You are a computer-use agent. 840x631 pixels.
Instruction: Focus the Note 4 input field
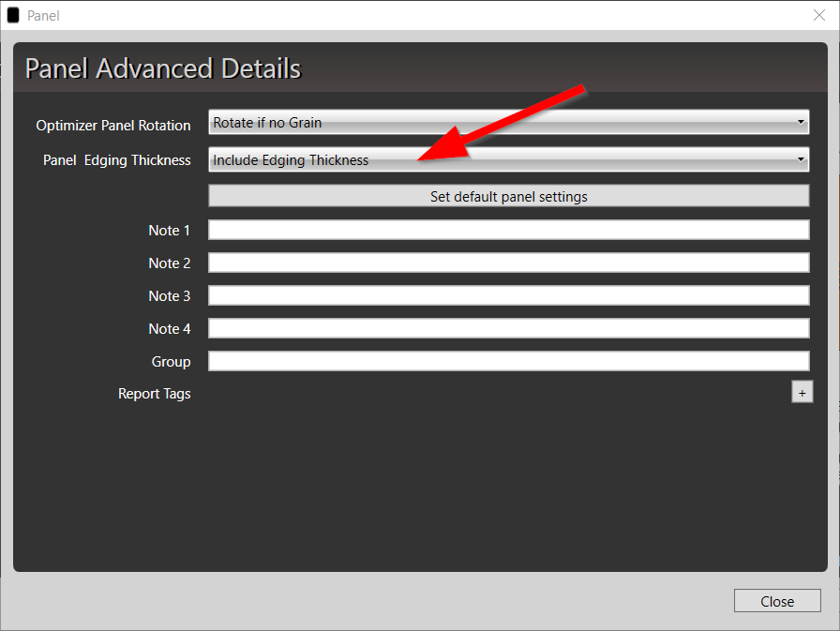point(508,328)
